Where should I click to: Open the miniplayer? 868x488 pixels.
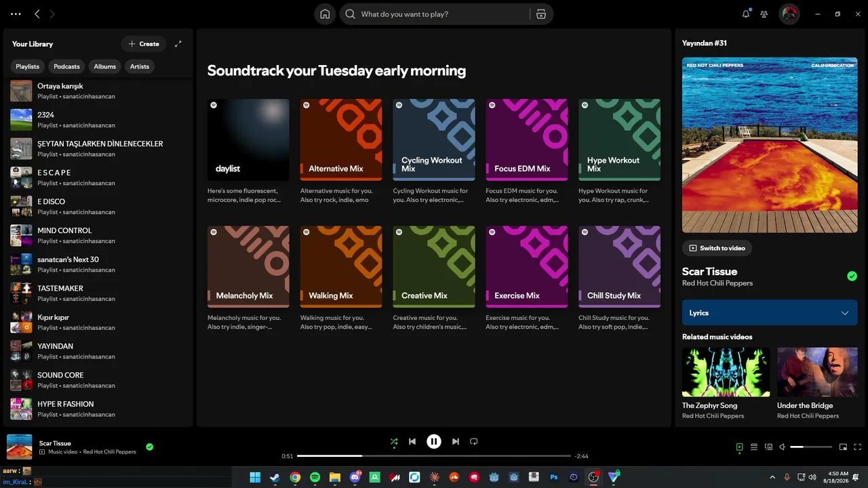point(843,447)
